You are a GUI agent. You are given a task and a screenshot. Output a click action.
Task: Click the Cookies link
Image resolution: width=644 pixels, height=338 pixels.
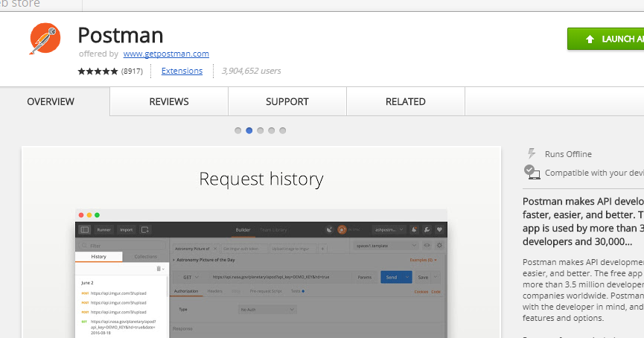pyautogui.click(x=421, y=292)
